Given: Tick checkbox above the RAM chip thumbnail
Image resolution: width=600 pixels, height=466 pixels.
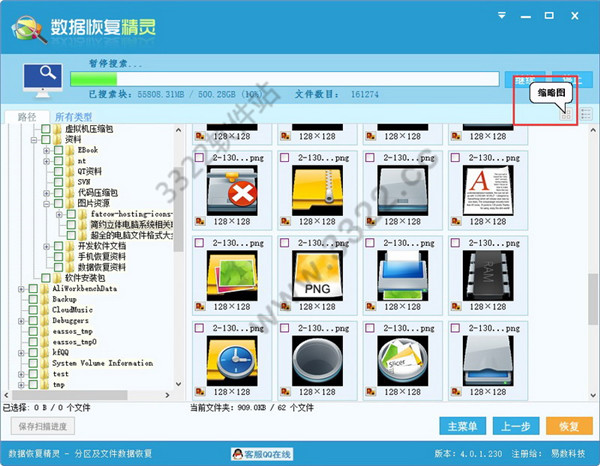Looking at the screenshot, I should [455, 243].
